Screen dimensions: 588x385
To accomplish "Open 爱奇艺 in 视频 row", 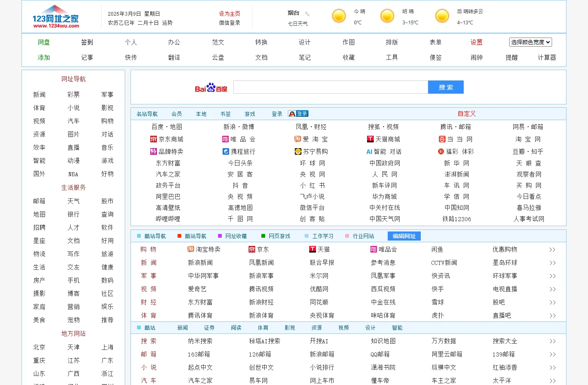I will tap(197, 289).
